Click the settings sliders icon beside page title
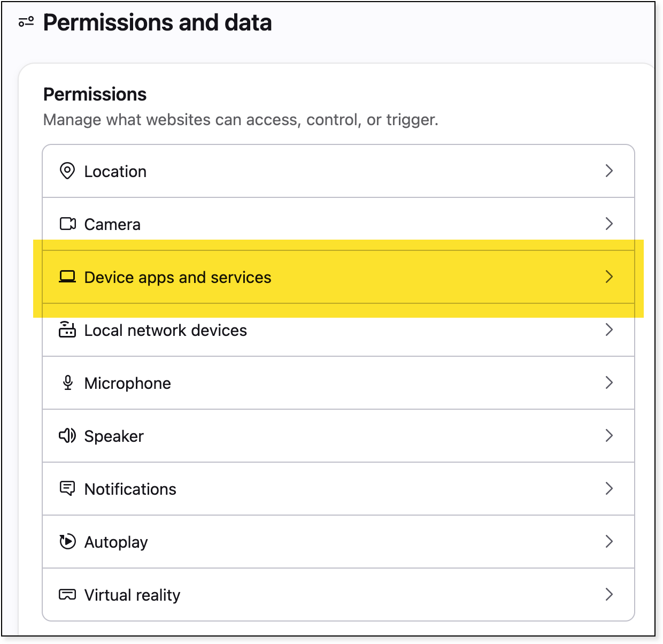This screenshot has width=663, height=644. (26, 22)
